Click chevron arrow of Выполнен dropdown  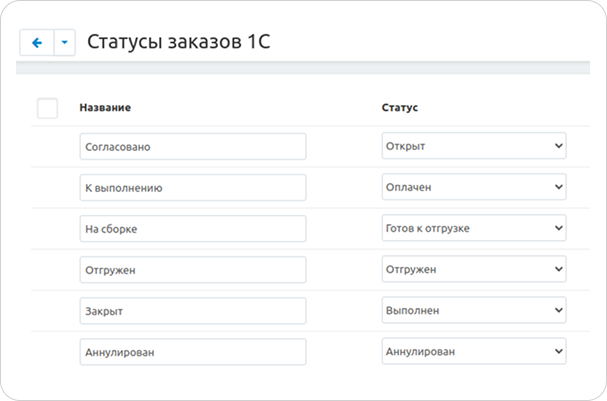558,310
